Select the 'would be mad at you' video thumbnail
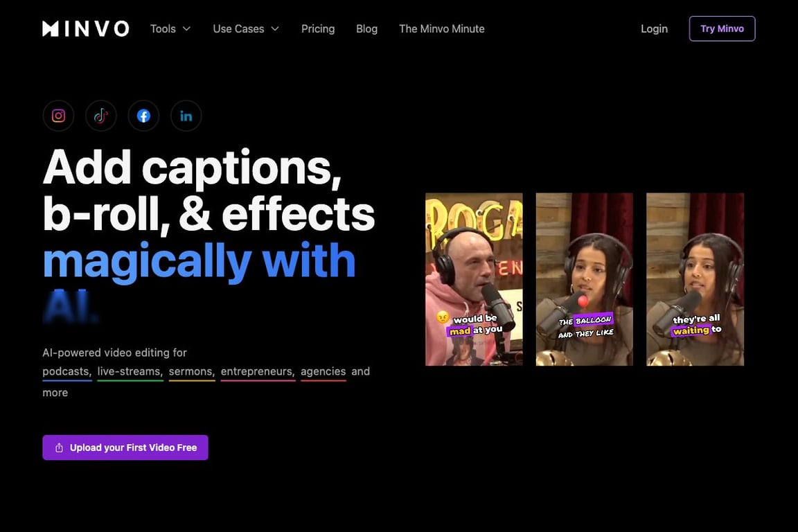Image resolution: width=798 pixels, height=532 pixels. point(474,279)
